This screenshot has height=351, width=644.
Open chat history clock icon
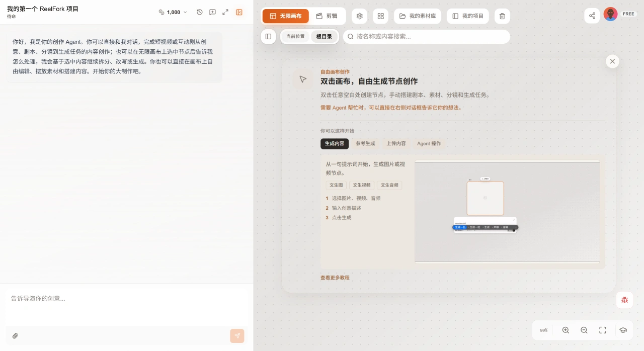200,12
